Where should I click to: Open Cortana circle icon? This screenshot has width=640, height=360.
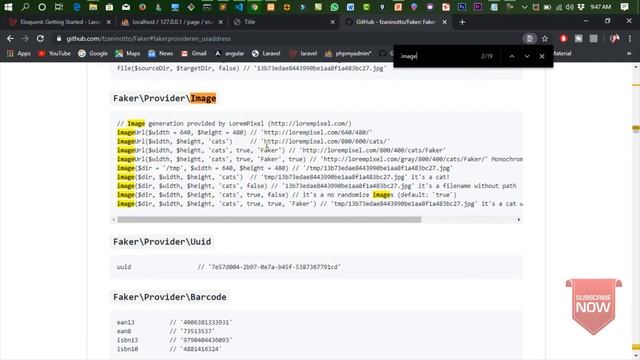point(42,7)
